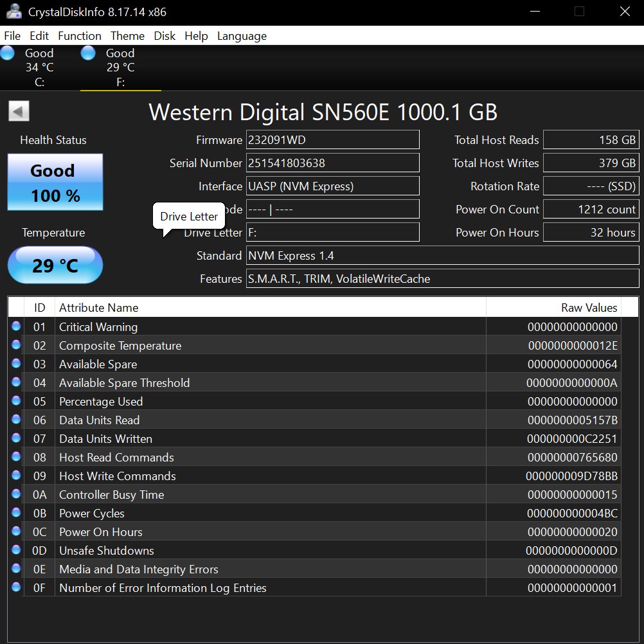Select the 0C Power On Hours attribute row
Viewport: 644px width, 644px height.
[x=314, y=532]
